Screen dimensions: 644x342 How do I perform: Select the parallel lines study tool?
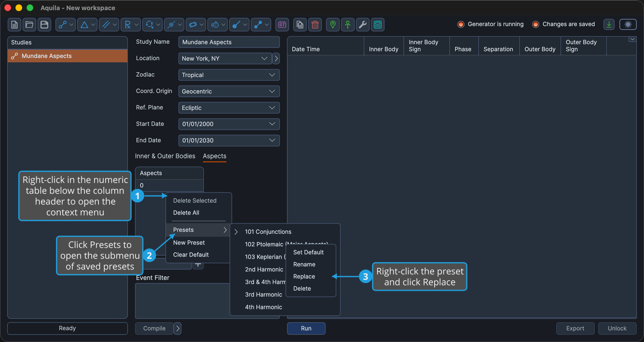[x=109, y=25]
